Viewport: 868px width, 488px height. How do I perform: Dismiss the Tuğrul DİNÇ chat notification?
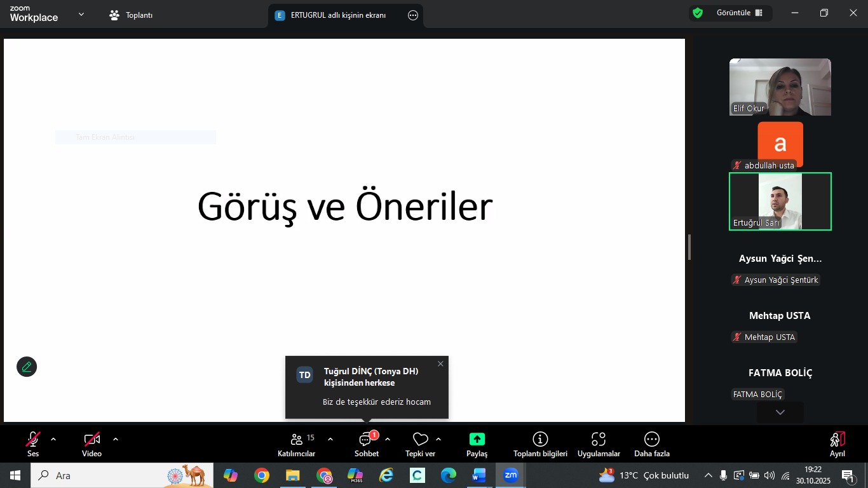tap(440, 364)
